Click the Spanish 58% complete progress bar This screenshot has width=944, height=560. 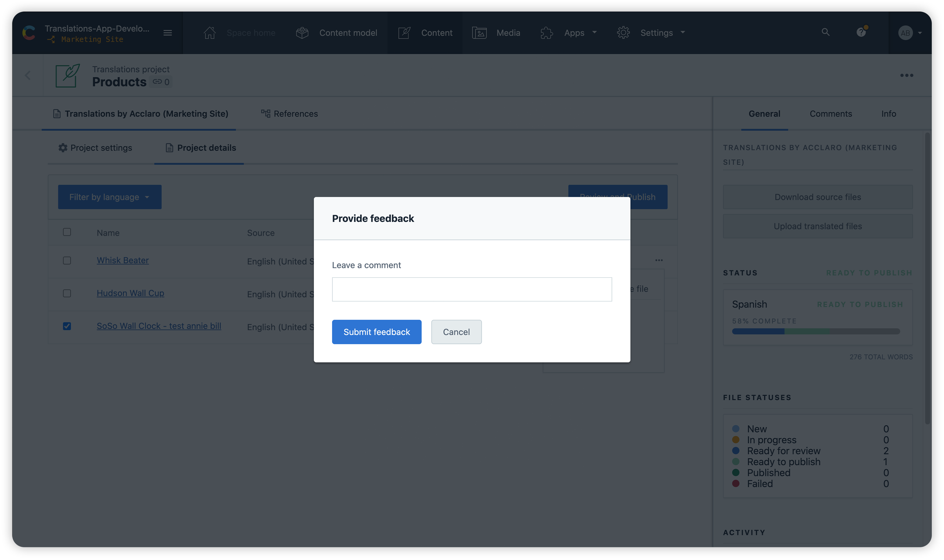click(x=816, y=331)
